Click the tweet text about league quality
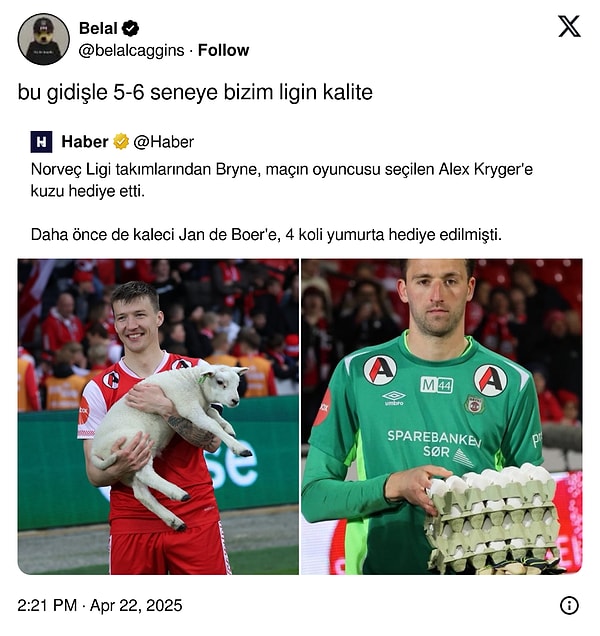 click(195, 93)
